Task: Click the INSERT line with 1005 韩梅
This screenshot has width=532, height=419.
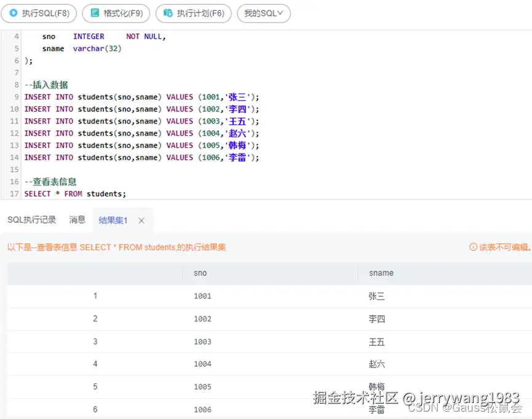Action: [142, 146]
